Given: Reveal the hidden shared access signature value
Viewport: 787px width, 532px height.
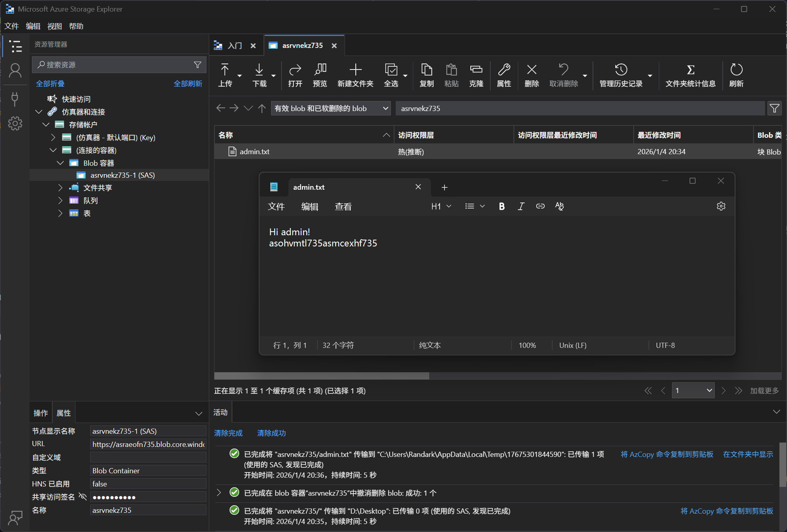Looking at the screenshot, I should click(83, 496).
